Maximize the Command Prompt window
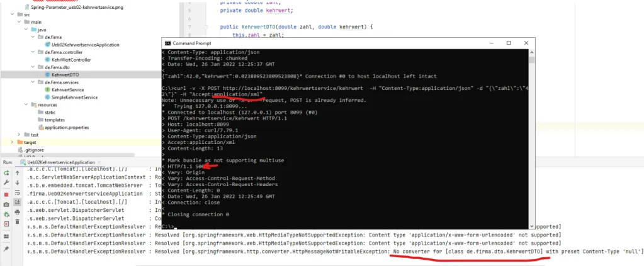This screenshot has height=266, width=644. 509,43
